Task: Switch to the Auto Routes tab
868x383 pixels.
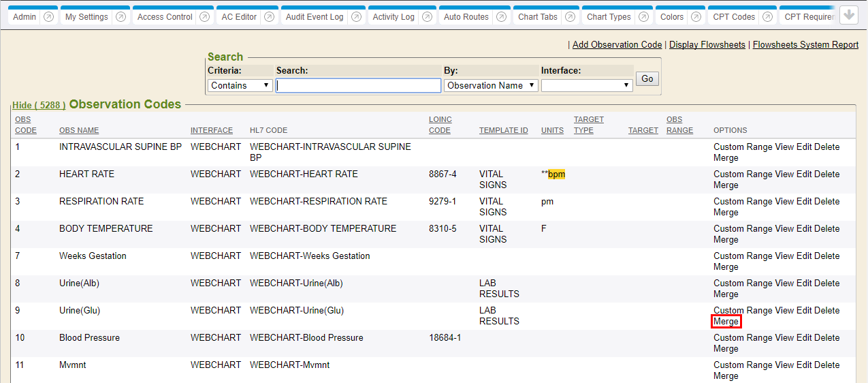Action: [x=466, y=17]
